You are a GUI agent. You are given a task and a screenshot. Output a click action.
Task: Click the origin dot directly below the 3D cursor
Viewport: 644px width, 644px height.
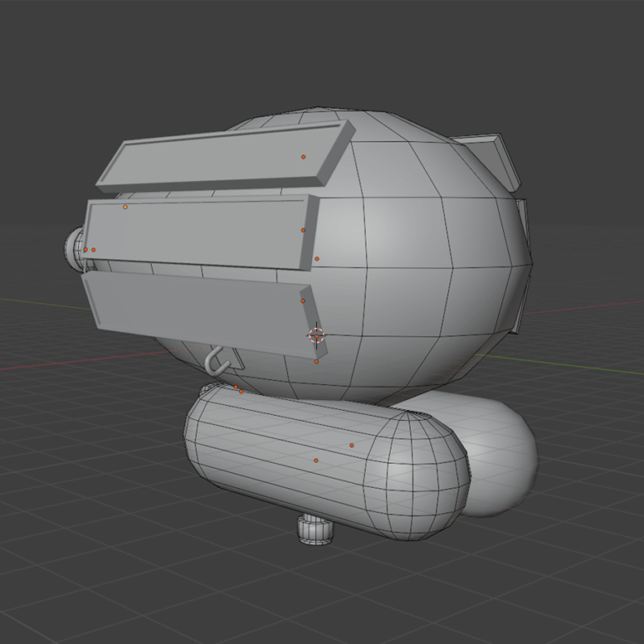tap(316, 361)
